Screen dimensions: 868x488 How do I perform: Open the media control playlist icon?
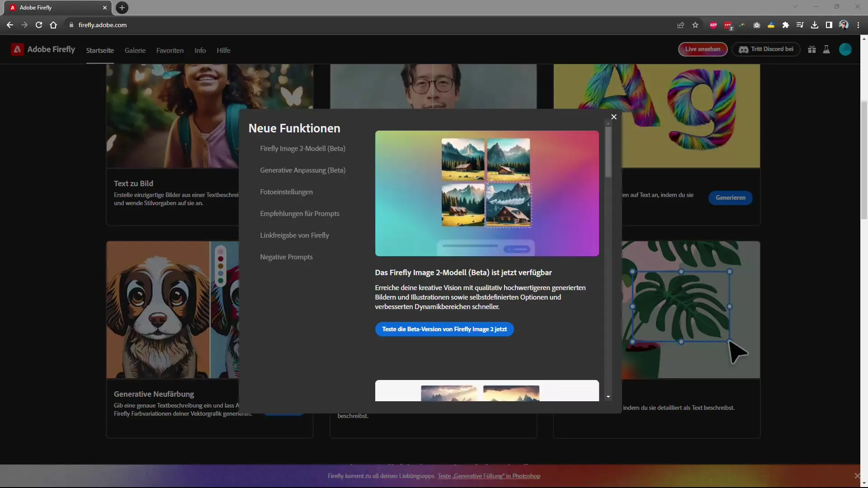[800, 25]
